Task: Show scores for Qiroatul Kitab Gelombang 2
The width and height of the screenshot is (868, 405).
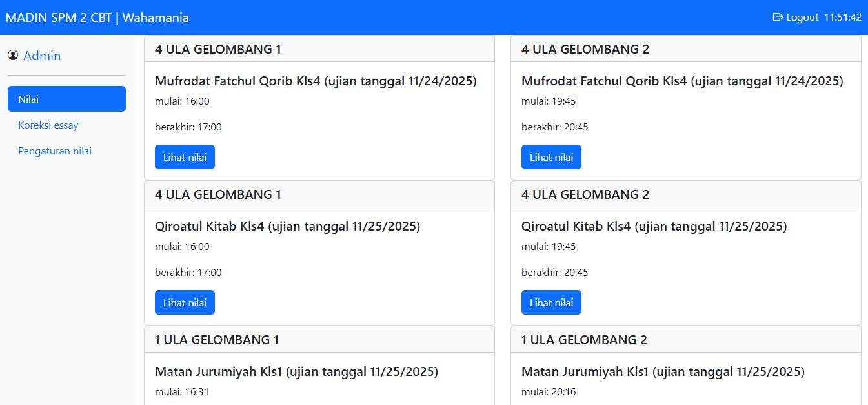Action: [551, 302]
